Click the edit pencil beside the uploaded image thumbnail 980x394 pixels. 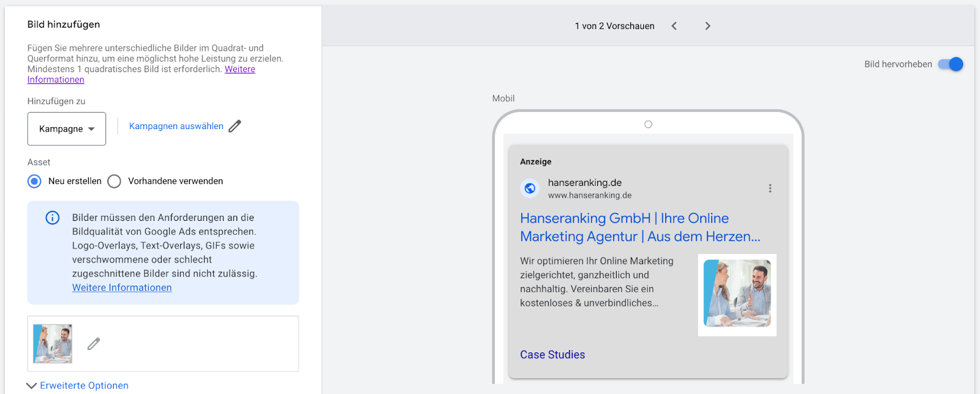(94, 344)
